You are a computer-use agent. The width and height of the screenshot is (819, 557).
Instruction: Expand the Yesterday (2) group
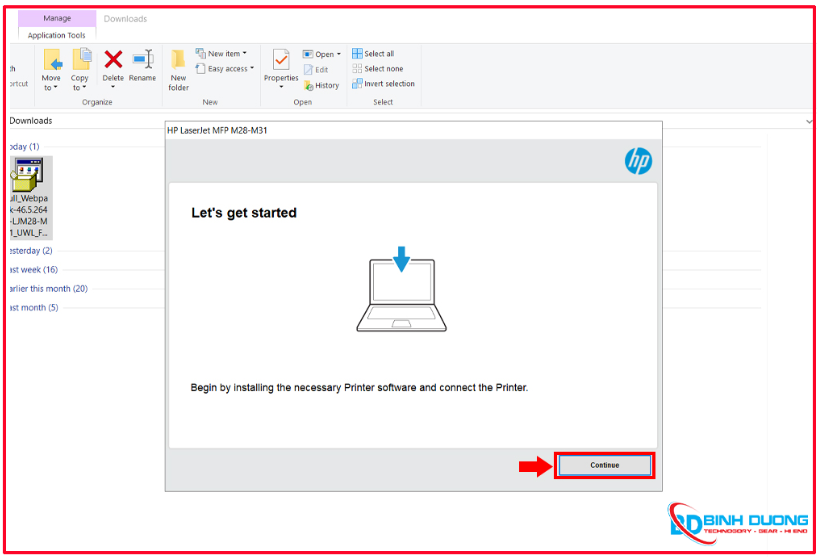31,251
